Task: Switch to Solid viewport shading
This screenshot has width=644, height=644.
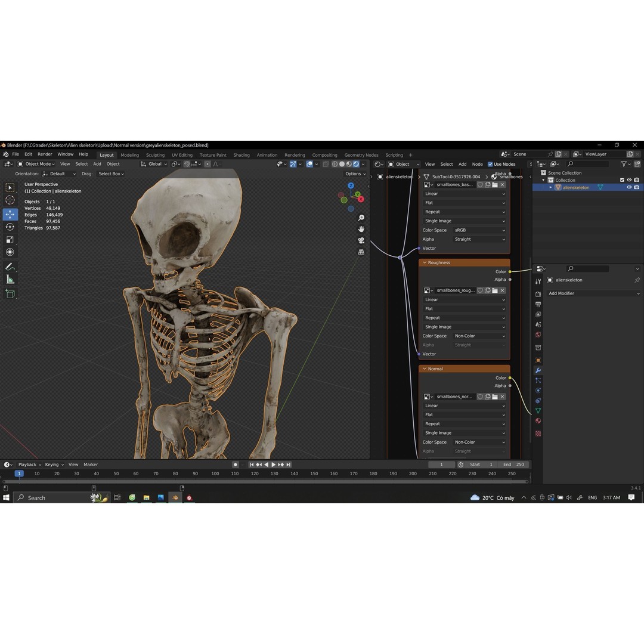Action: pos(342,164)
